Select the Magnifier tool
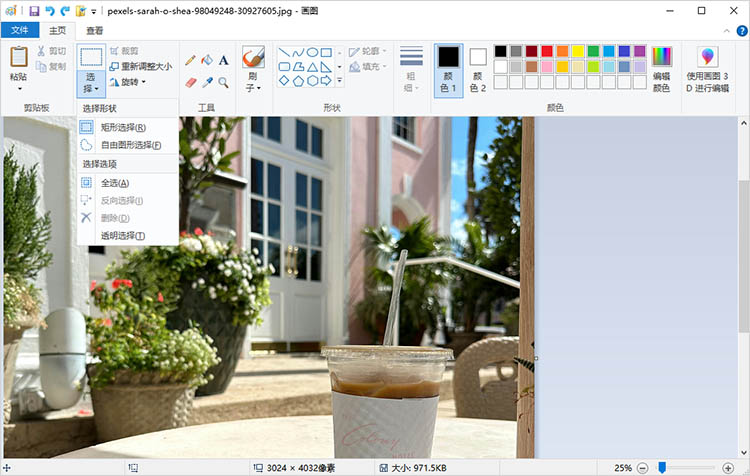 (223, 82)
